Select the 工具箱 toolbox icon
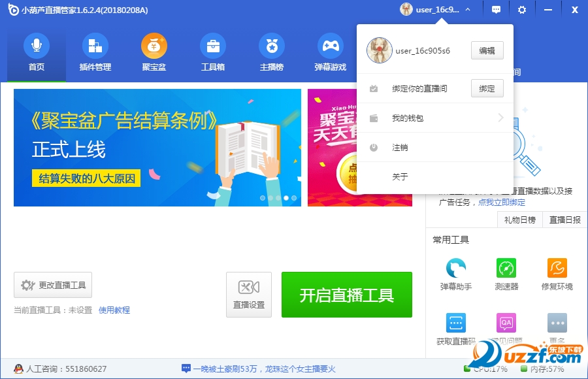Viewport: 588px width, 379px height. tap(212, 47)
